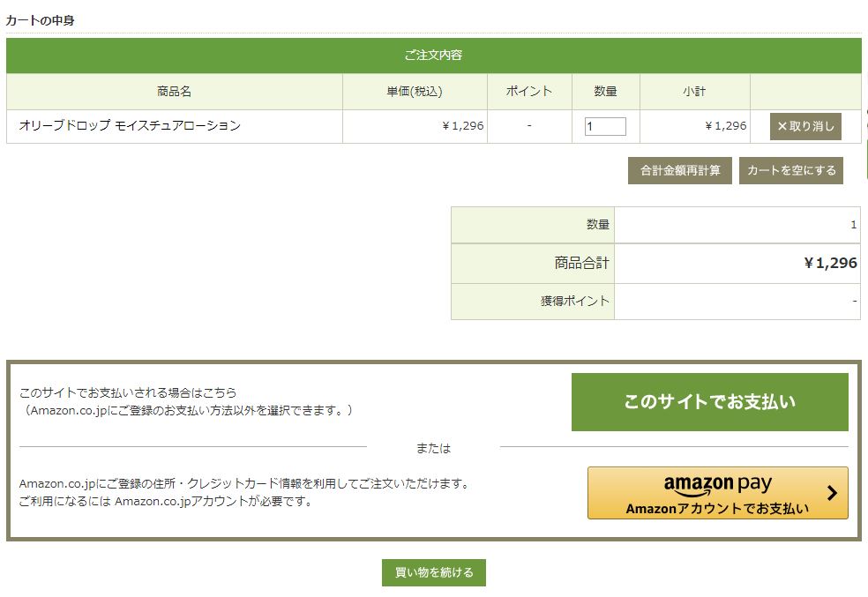Click the 獲得ポイント row label
This screenshot has width=868, height=597.
coord(575,301)
